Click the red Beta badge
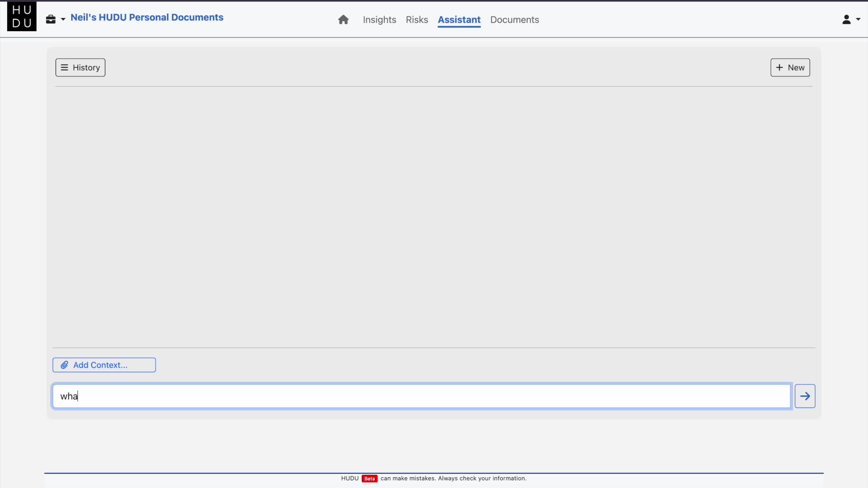868x488 pixels. [369, 479]
